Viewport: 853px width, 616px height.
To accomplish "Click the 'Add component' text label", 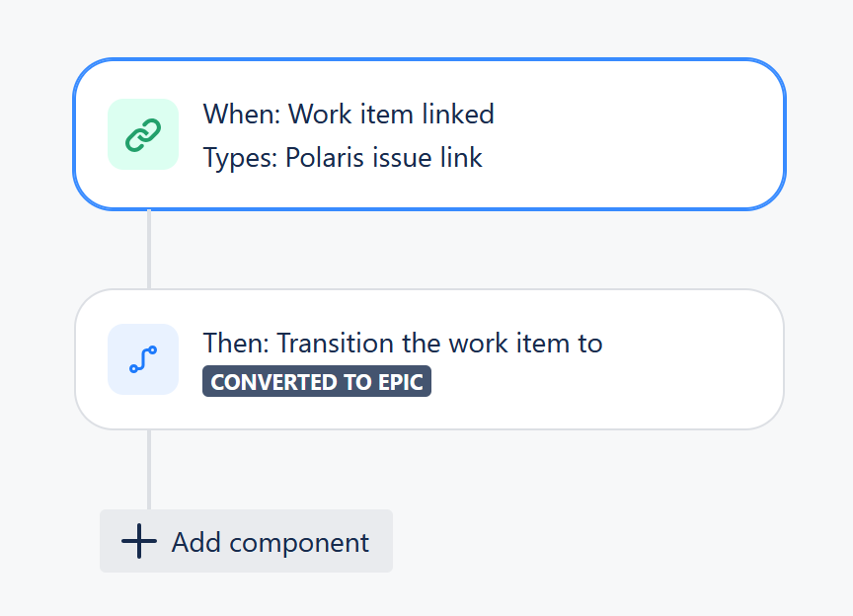I will pos(271,543).
